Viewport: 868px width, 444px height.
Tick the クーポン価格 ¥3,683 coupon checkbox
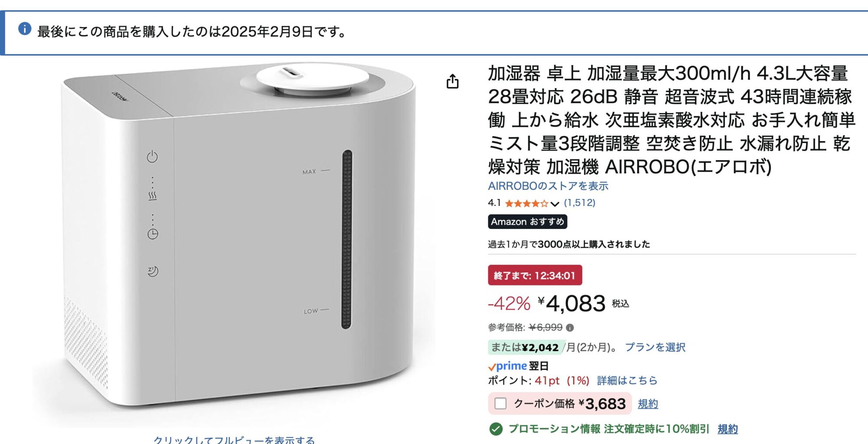[500, 404]
